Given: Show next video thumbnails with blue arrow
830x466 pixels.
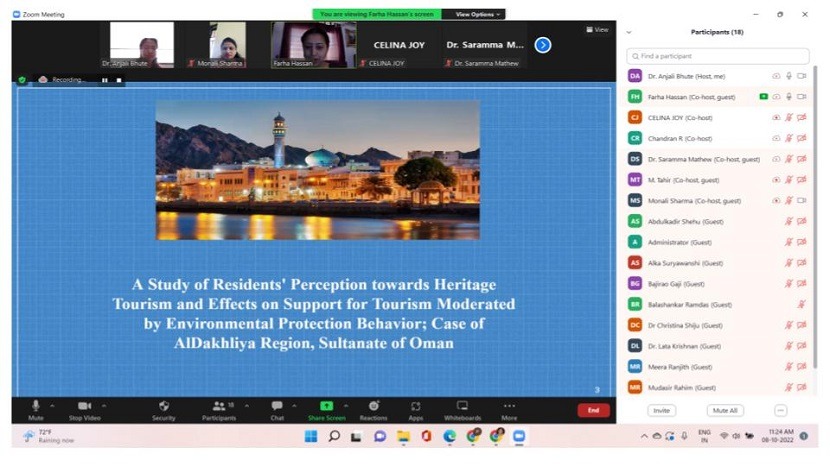Looking at the screenshot, I should 543,45.
